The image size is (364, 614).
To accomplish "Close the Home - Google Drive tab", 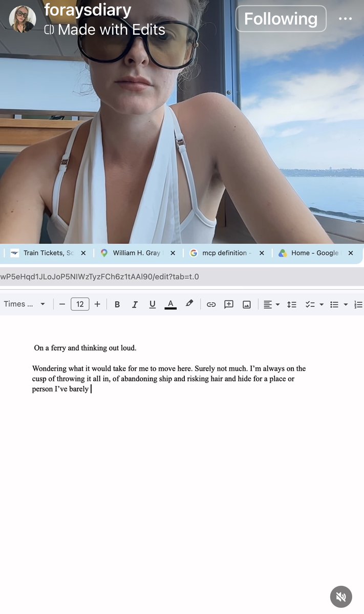I will coord(351,253).
